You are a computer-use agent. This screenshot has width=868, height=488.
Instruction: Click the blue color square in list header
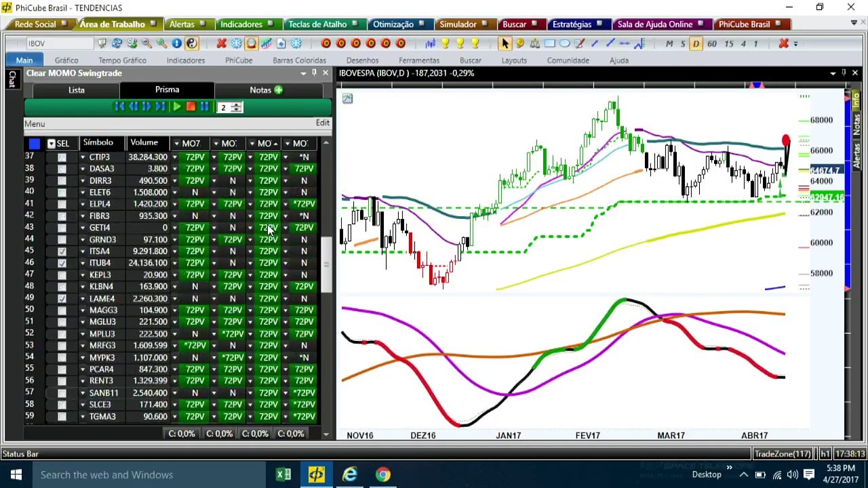coord(35,144)
